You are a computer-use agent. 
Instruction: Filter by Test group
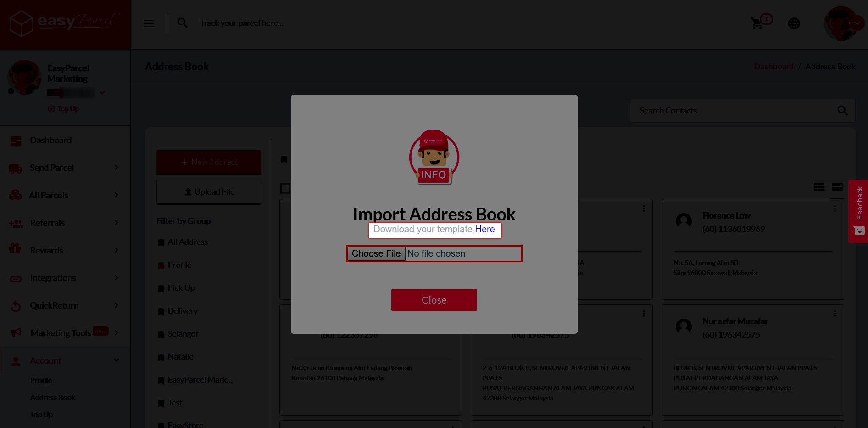tap(175, 403)
